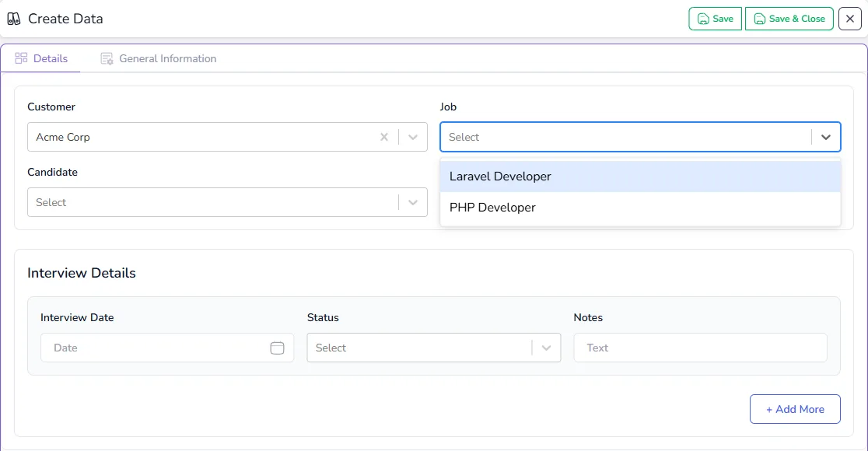Click the Interview Date field
Image resolution: width=868 pixels, height=451 pixels.
(167, 348)
